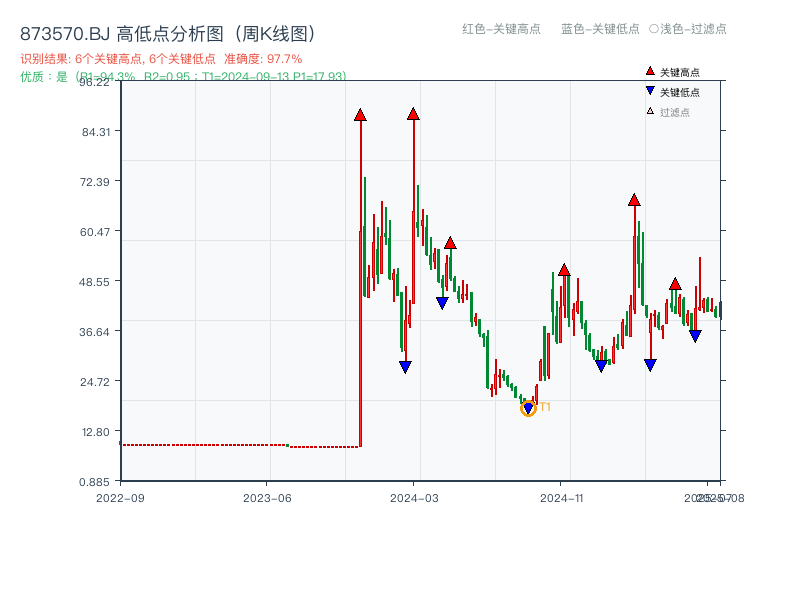Click the 2023-06 x-axis label
This screenshot has width=800, height=600.
tap(267, 498)
